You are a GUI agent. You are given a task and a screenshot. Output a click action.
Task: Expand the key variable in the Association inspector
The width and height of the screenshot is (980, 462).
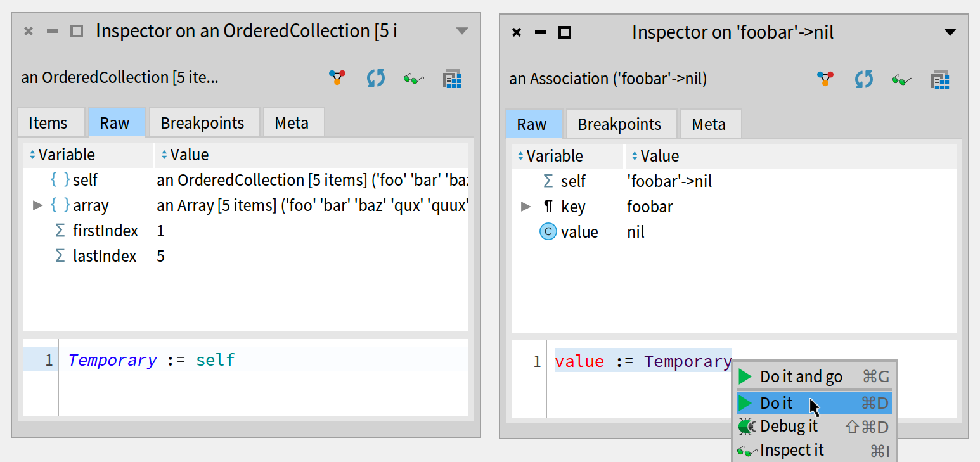(525, 206)
